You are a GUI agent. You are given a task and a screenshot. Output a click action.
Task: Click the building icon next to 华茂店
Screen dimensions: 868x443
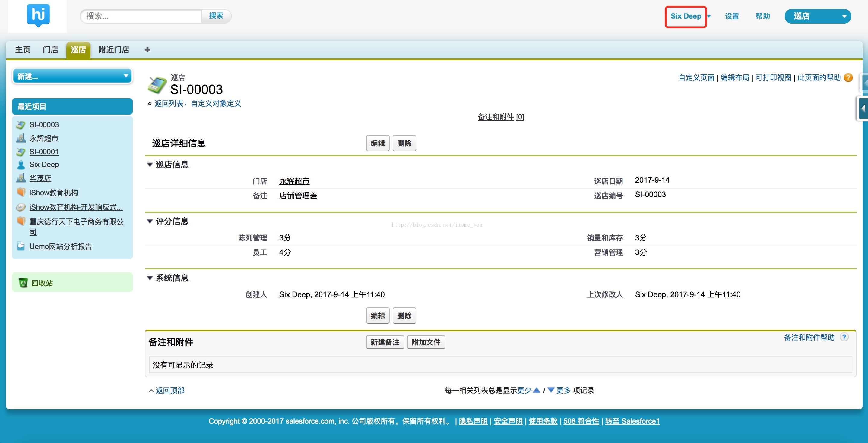(x=21, y=178)
